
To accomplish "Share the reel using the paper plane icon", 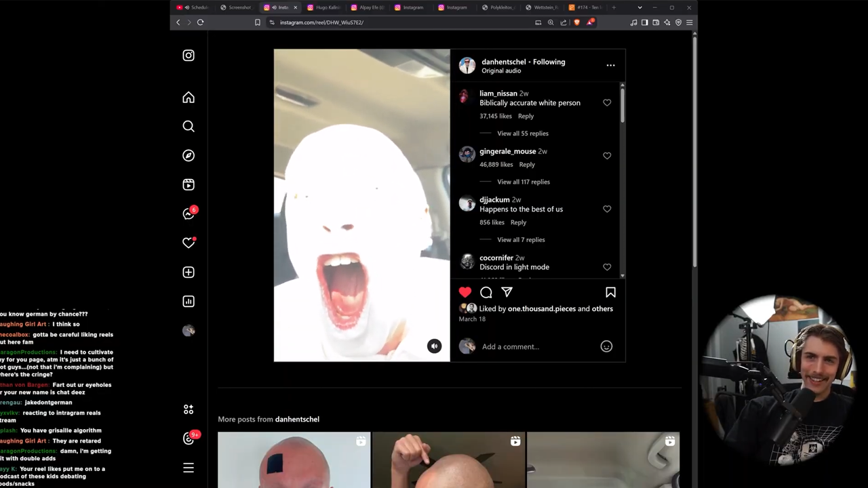I will click(x=507, y=292).
